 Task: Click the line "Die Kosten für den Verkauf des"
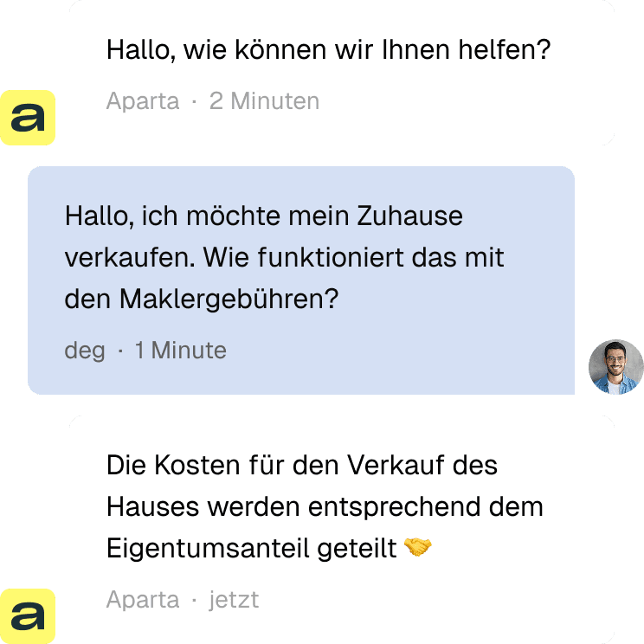302,465
